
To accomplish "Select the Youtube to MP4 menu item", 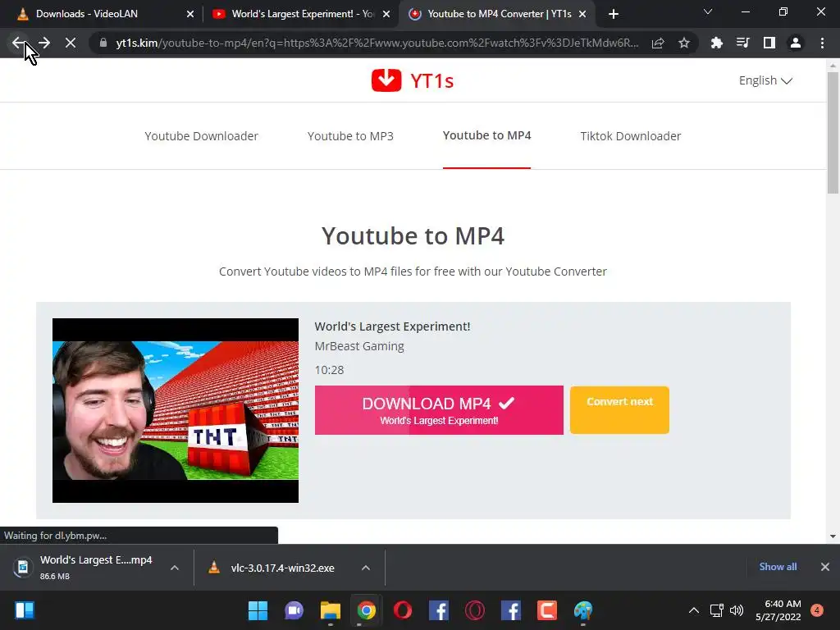I will [x=486, y=135].
